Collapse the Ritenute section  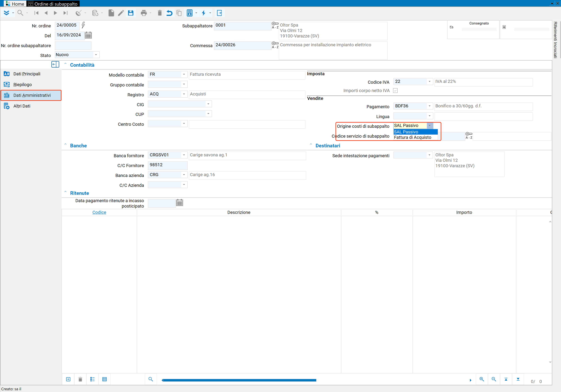(x=66, y=192)
